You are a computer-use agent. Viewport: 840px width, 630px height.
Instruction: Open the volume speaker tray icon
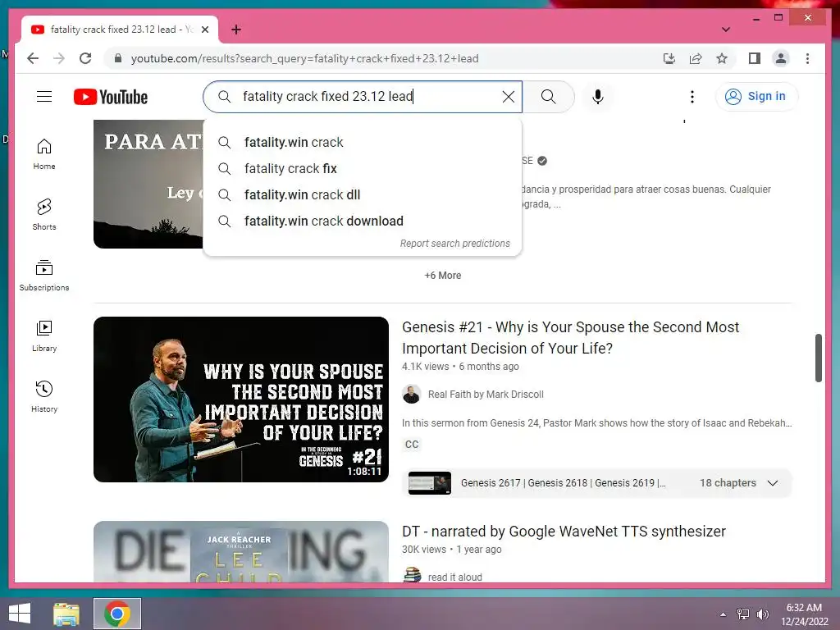[x=762, y=614]
